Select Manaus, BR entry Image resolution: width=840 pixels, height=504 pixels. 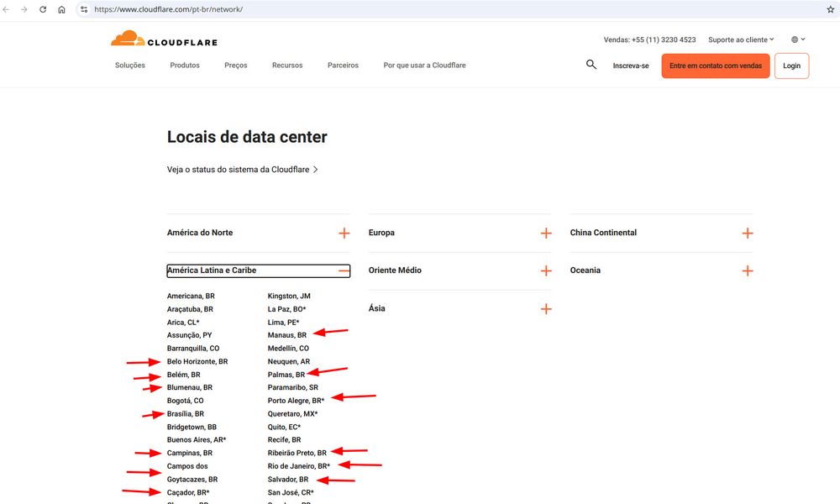pos(287,335)
